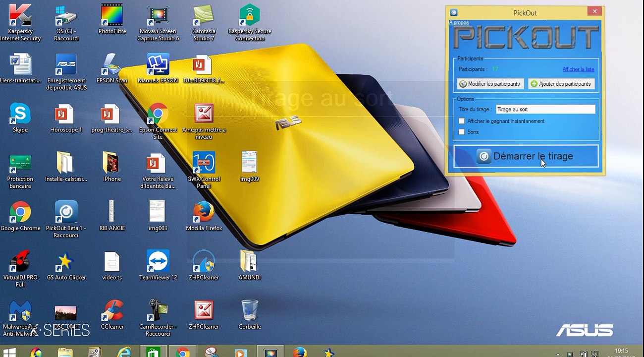644x357 pixels.
Task: Select the video ts file icon
Action: click(x=112, y=265)
